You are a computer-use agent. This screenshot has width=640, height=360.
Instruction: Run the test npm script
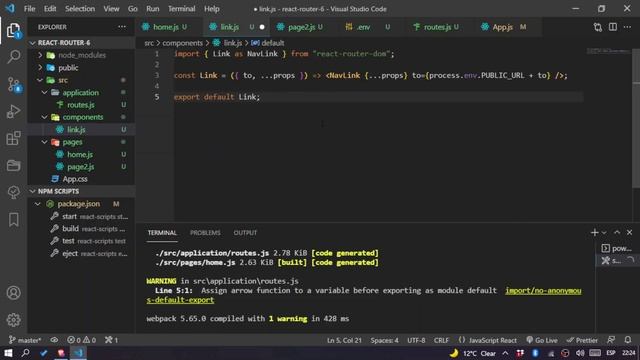tap(87, 241)
